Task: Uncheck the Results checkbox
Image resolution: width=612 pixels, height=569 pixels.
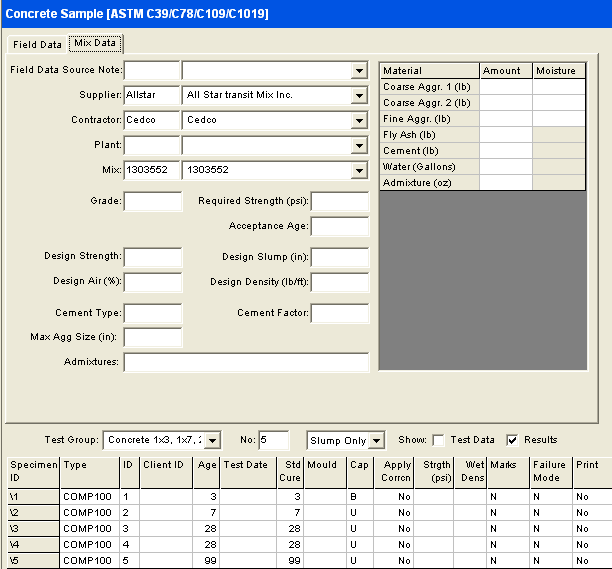Action: (513, 440)
